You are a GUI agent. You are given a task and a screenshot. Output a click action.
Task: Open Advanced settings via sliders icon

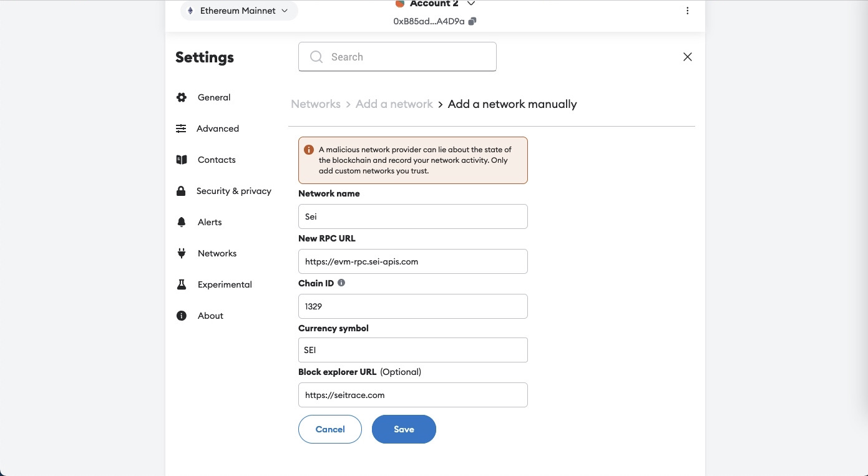coord(181,129)
